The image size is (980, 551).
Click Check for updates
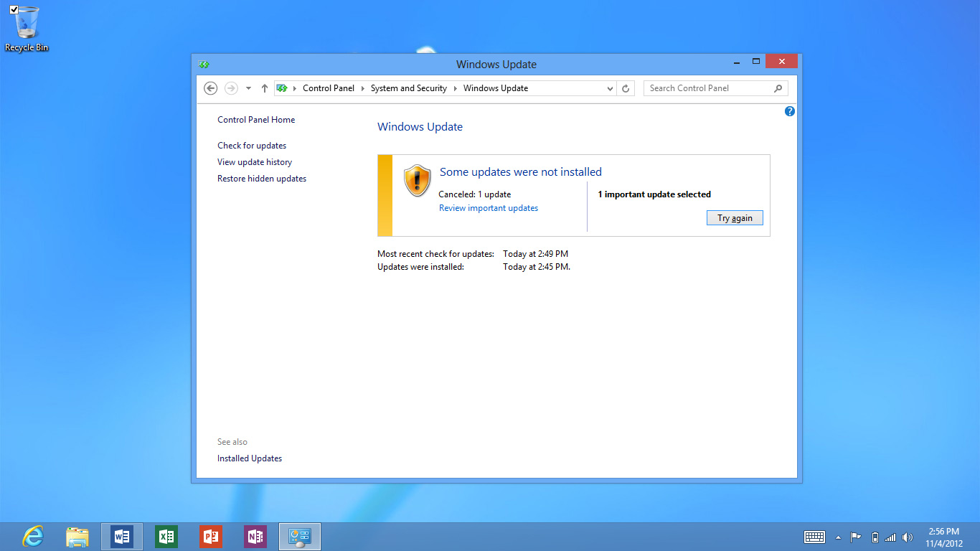click(252, 146)
